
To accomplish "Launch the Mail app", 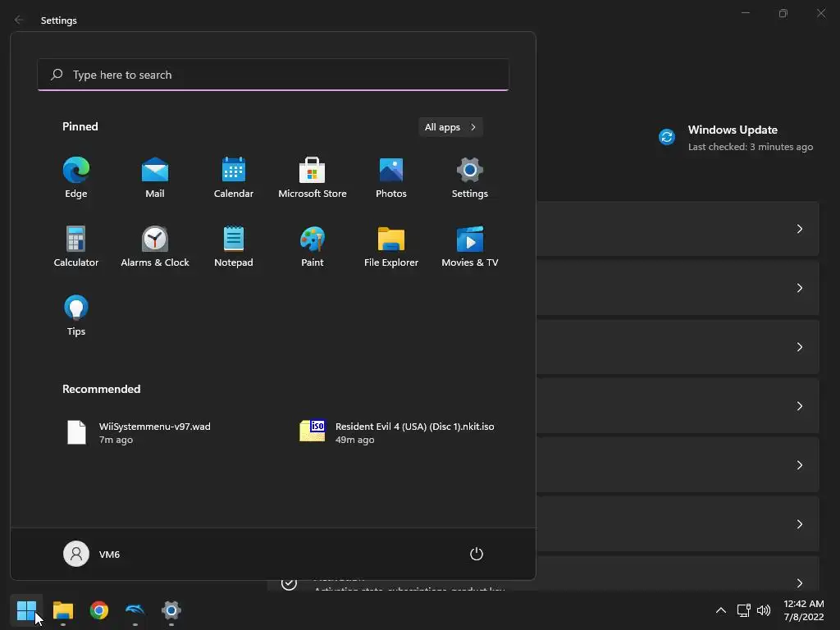I will [x=155, y=178].
